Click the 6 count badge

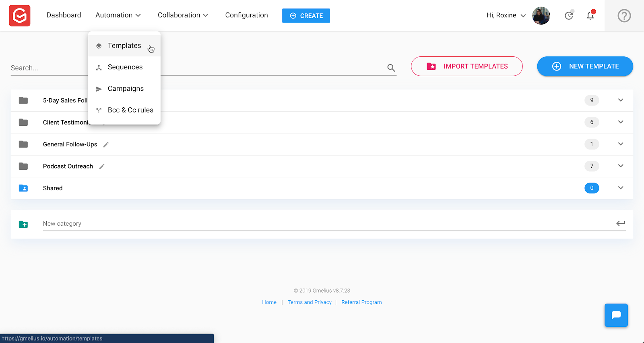pyautogui.click(x=592, y=122)
